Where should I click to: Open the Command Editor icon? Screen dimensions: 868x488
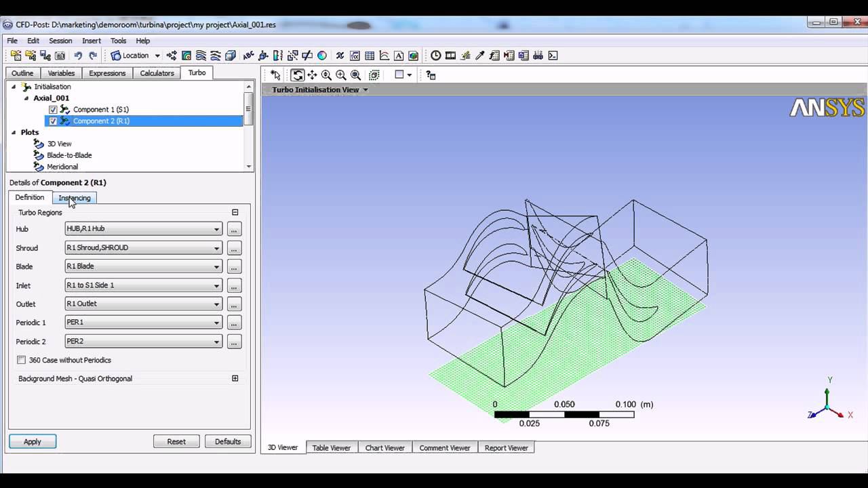tap(553, 56)
